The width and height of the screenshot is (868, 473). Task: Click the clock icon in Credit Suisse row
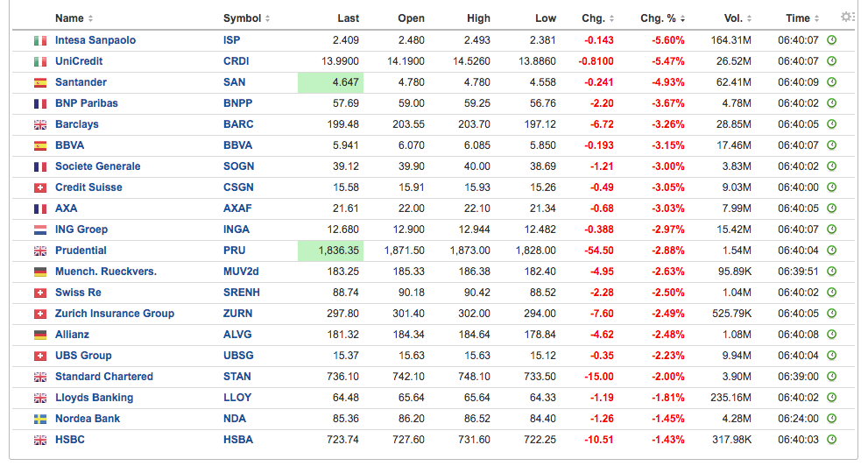coord(831,187)
